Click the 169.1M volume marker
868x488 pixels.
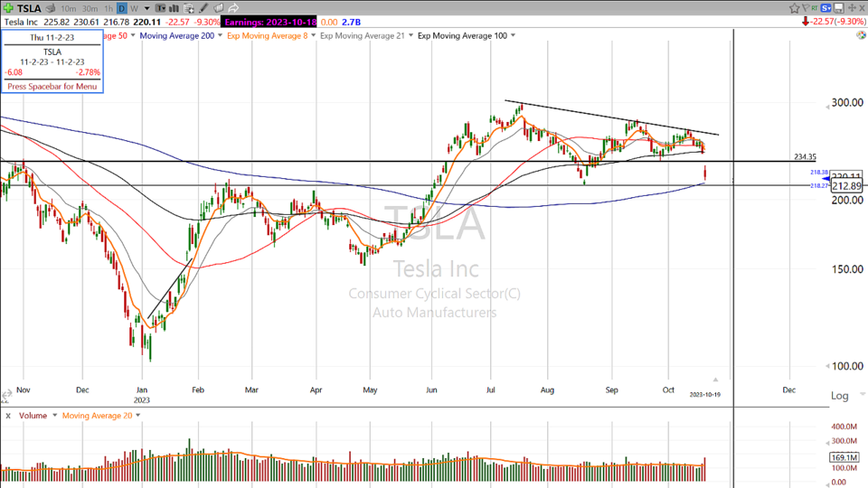(x=844, y=457)
